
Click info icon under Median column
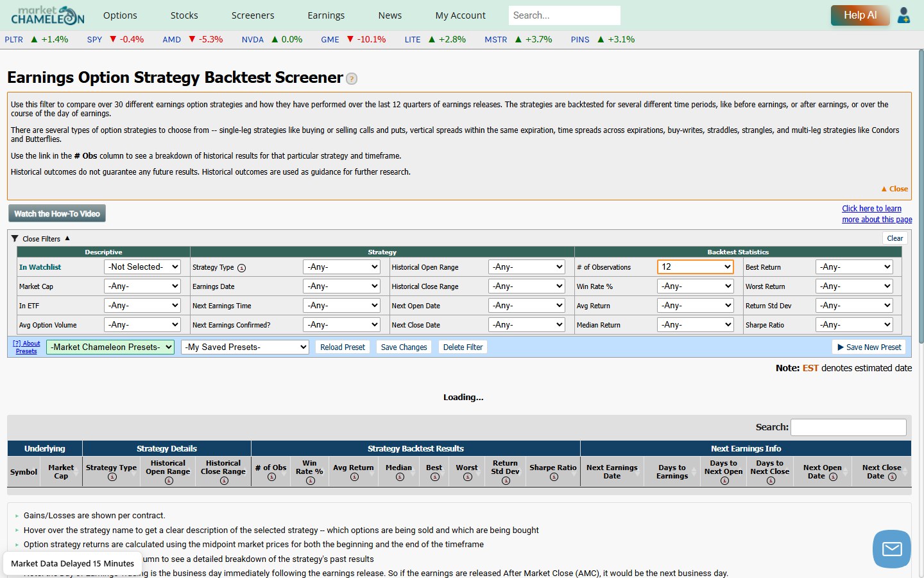[400, 477]
